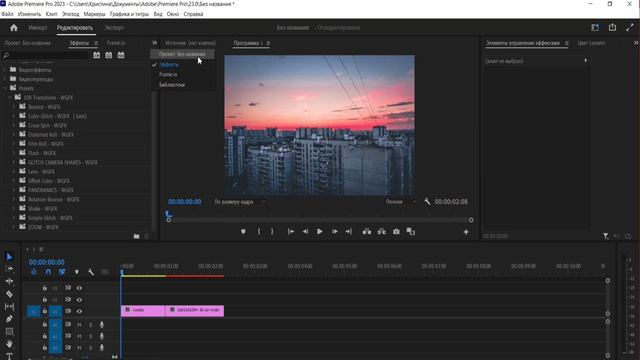Expand the Видеопереходы folder
This screenshot has width=640, height=360.
point(5,79)
